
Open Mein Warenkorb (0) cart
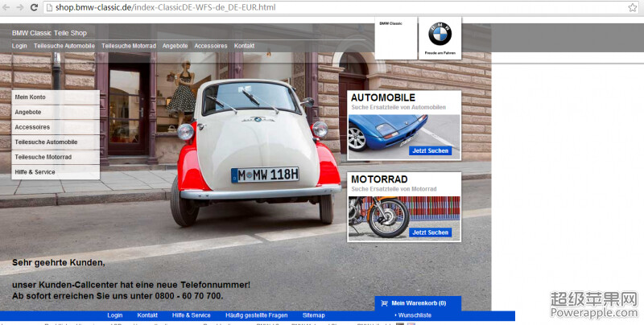pos(418,303)
